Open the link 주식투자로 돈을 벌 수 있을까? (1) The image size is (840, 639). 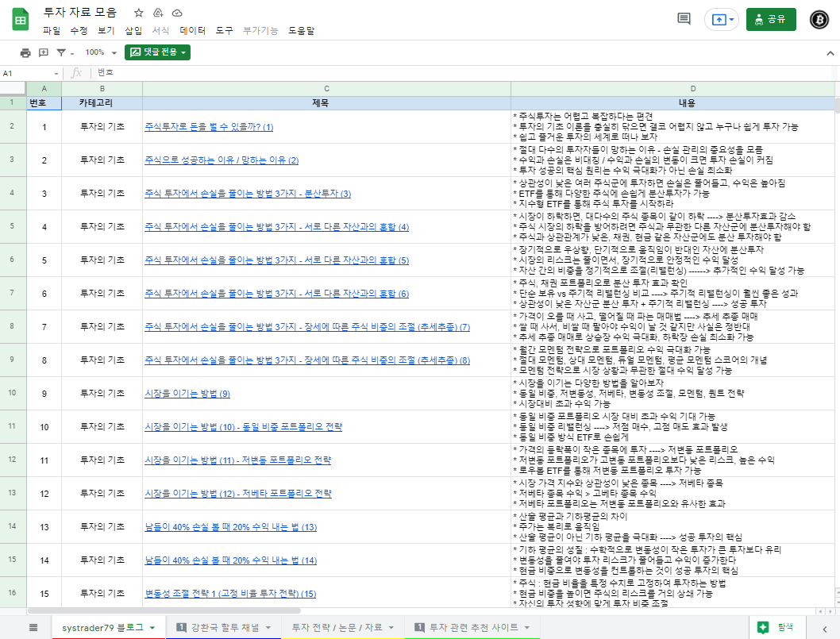click(x=207, y=127)
